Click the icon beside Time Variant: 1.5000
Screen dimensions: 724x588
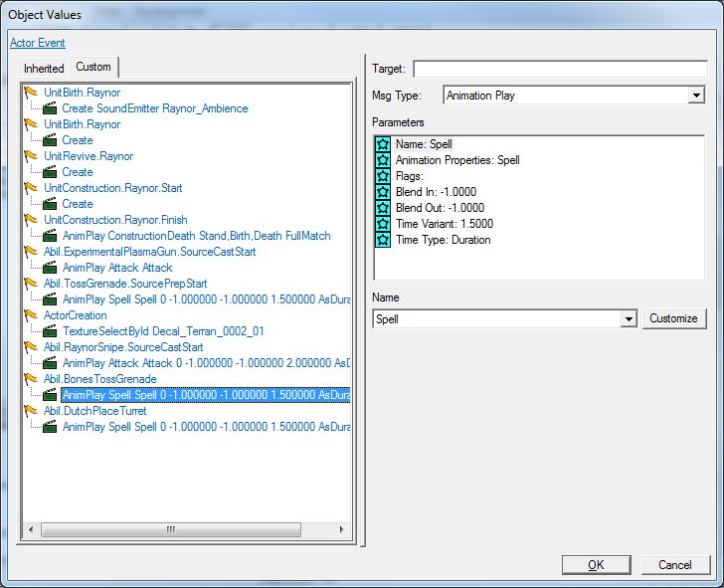pos(383,224)
